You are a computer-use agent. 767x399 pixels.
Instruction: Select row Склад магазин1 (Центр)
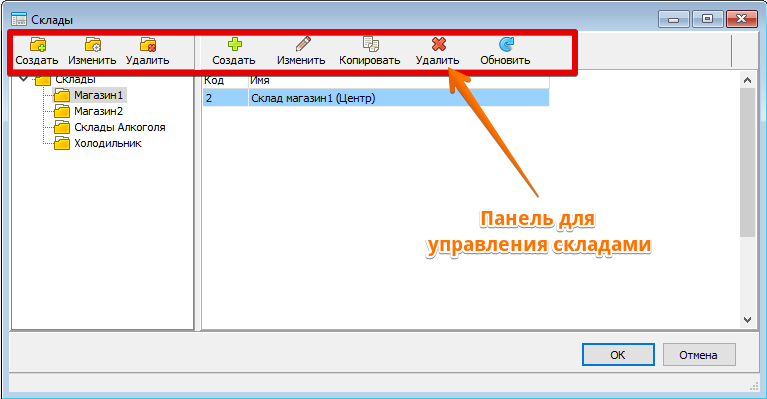[x=376, y=98]
